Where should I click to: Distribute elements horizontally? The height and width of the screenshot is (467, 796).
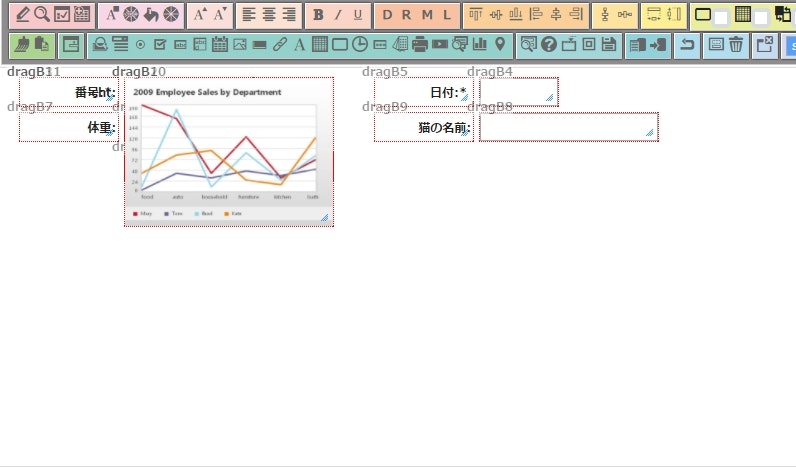pos(625,15)
